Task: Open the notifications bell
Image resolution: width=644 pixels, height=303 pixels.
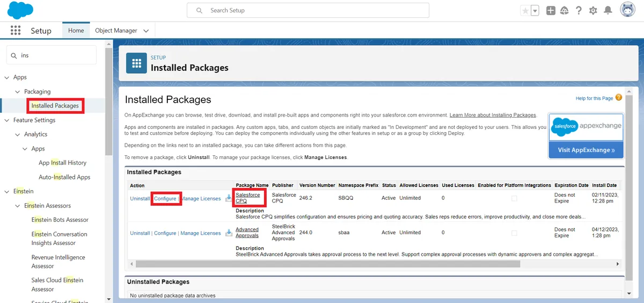Action: coord(608,11)
